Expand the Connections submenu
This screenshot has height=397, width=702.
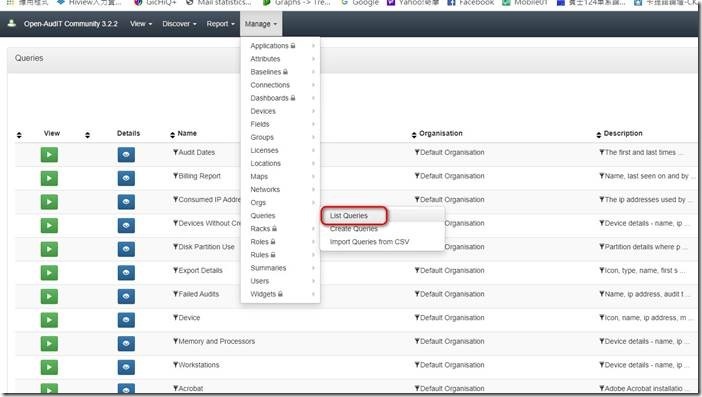tap(280, 85)
